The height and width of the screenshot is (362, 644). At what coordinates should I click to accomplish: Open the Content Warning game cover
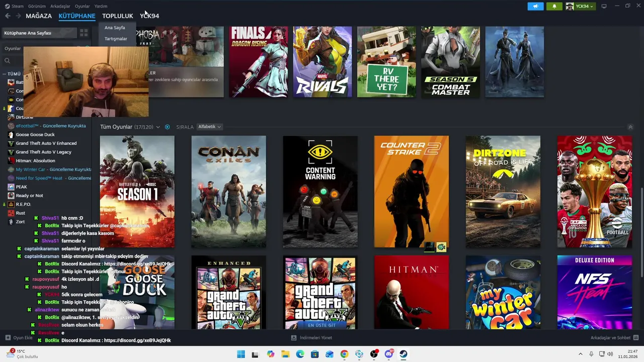point(320,192)
